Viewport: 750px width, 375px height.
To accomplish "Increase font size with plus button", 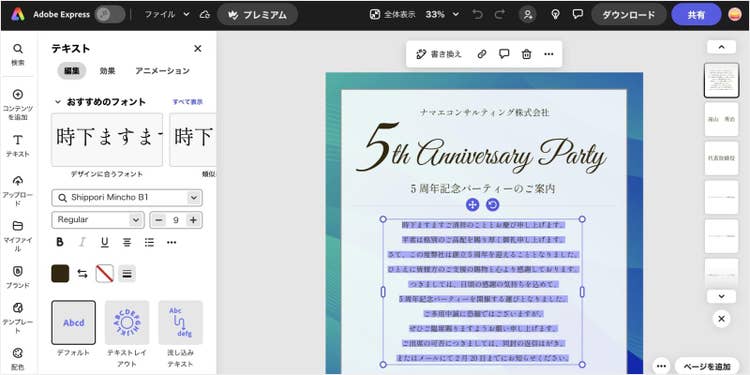I will click(x=193, y=220).
